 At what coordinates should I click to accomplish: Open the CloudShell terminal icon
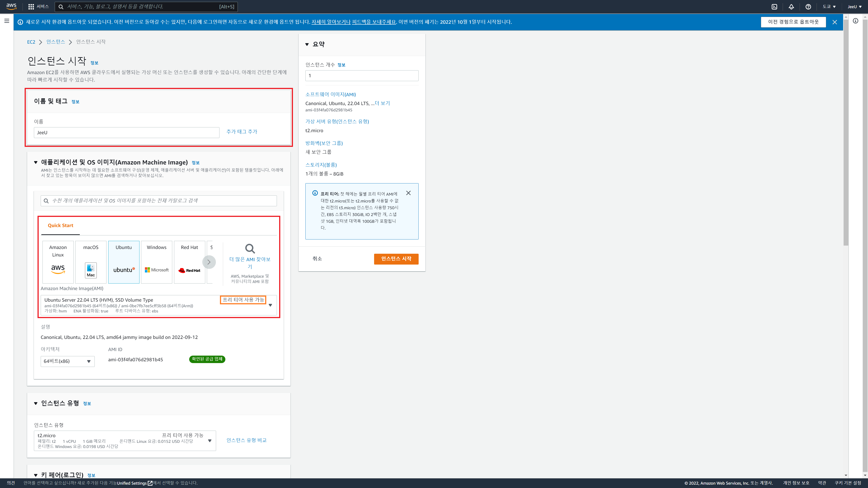pyautogui.click(x=774, y=7)
